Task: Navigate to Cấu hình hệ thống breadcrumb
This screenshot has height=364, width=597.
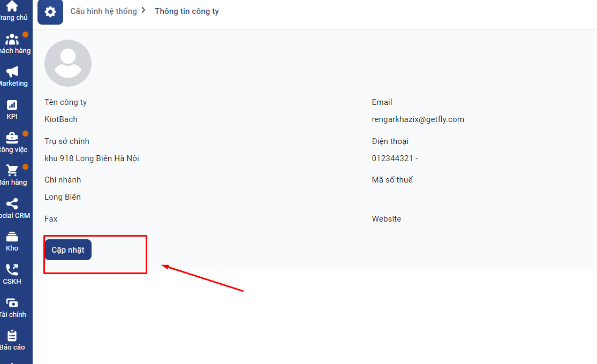Action: 103,11
